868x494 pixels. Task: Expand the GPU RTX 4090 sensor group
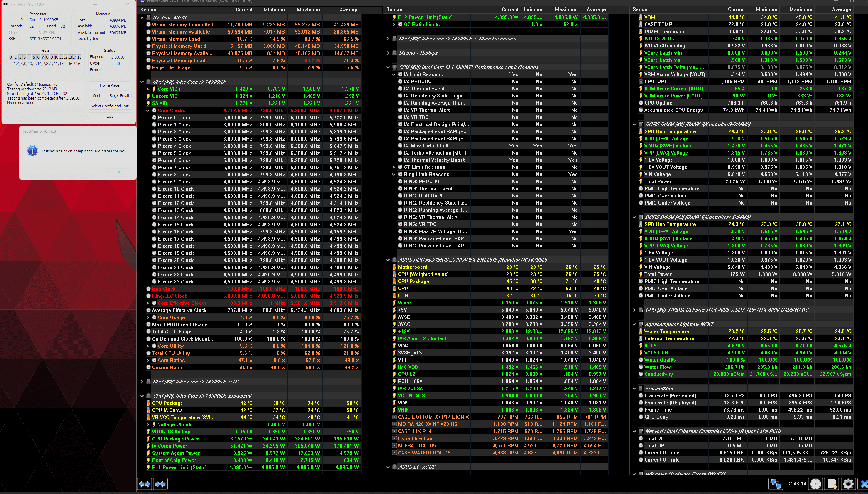(634, 310)
